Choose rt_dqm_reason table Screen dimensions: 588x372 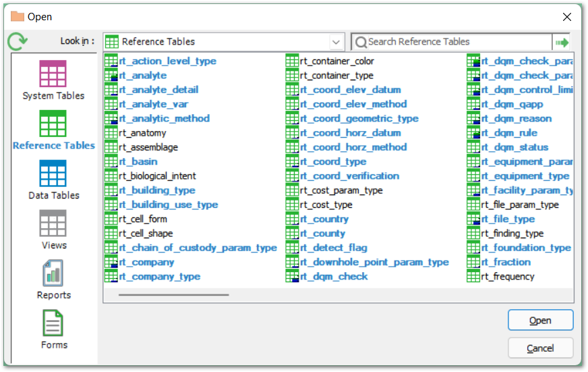pos(517,118)
